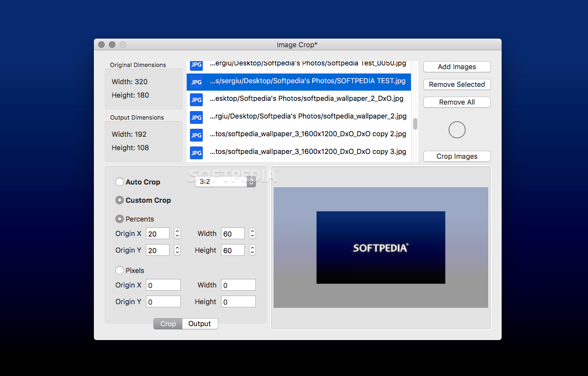Click the pixels Height field
Screen dimensions: 588x376
[x=239, y=301]
